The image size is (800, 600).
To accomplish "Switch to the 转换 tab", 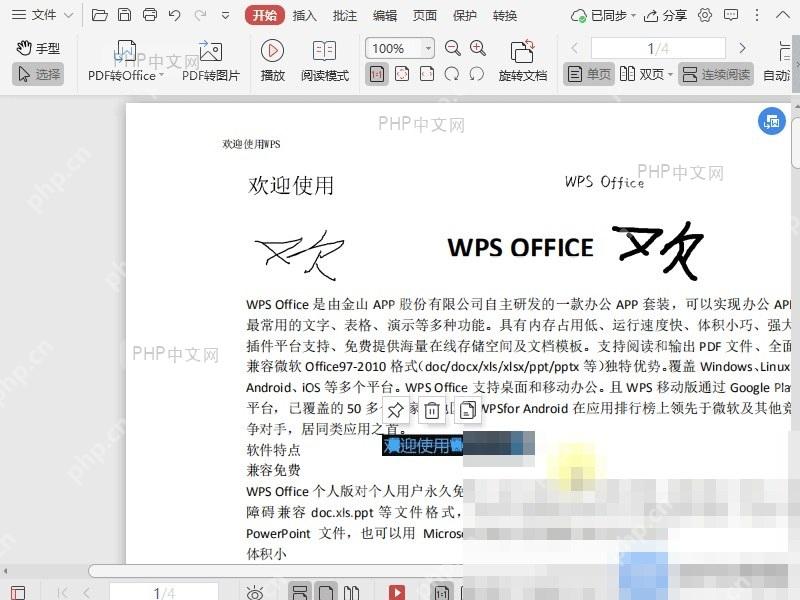I will (505, 16).
